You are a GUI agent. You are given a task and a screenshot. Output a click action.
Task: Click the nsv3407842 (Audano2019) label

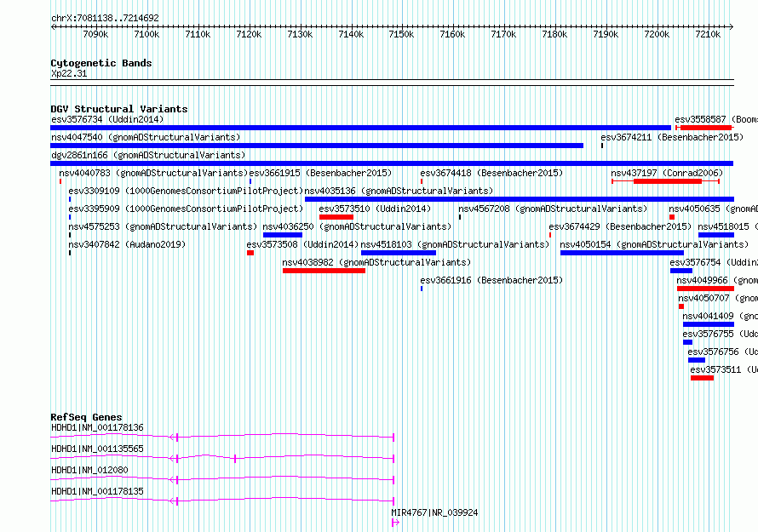tap(127, 244)
